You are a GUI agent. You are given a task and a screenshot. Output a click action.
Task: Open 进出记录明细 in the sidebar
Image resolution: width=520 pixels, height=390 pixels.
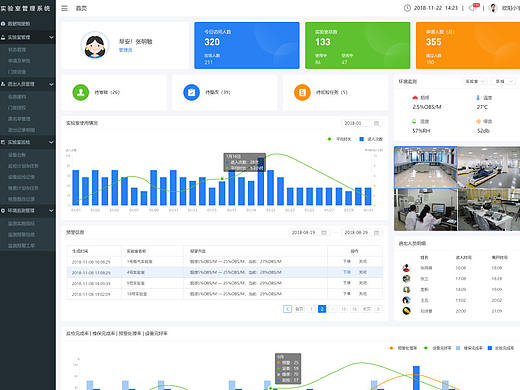coord(21,130)
